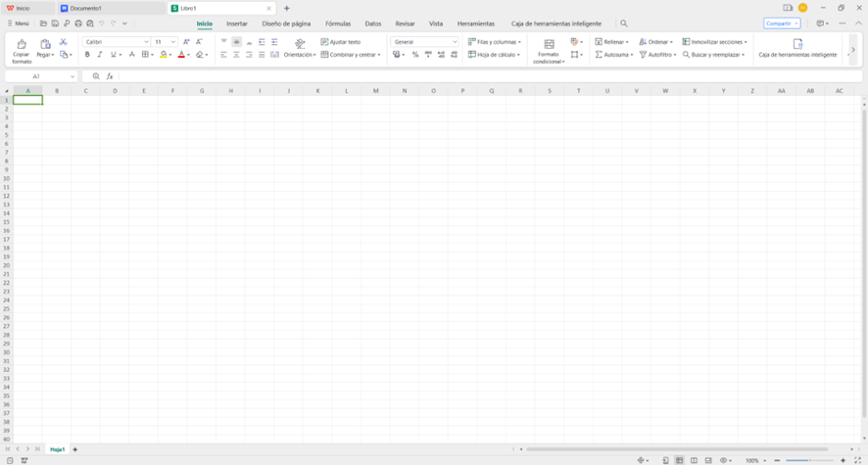Image resolution: width=868 pixels, height=465 pixels.
Task: Click the Copiar formato paintbrush icon
Action: click(22, 44)
